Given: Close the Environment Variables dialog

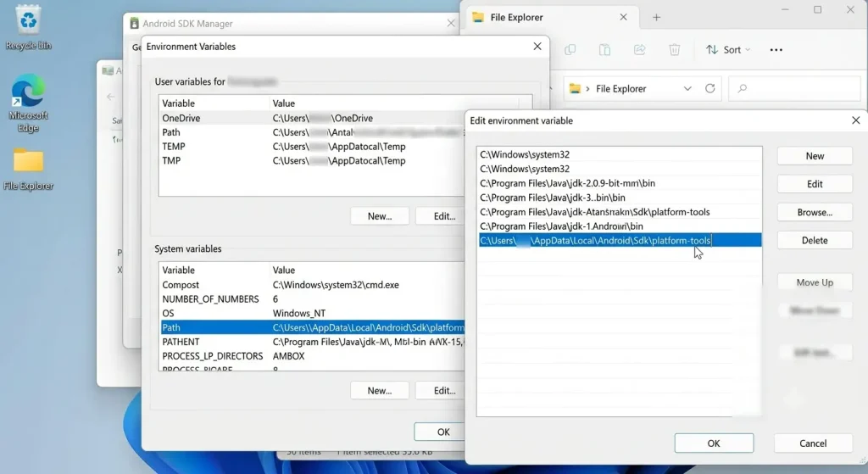Looking at the screenshot, I should pyautogui.click(x=537, y=47).
